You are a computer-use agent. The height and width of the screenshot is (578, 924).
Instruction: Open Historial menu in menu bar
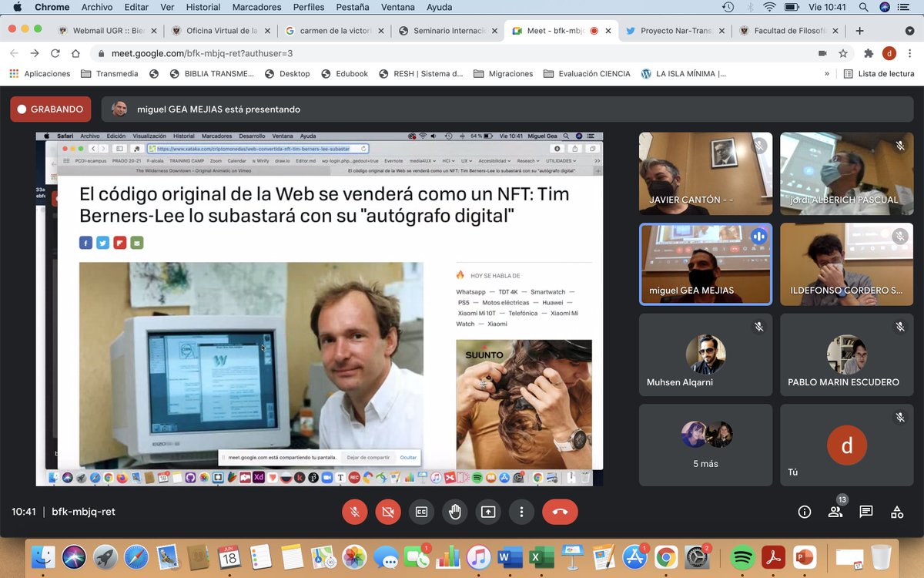pyautogui.click(x=203, y=7)
